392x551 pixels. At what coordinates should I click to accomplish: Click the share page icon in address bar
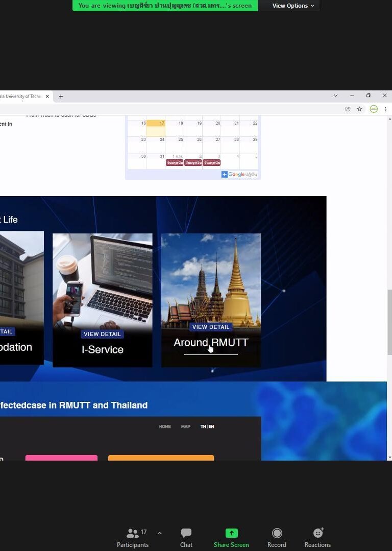[348, 109]
